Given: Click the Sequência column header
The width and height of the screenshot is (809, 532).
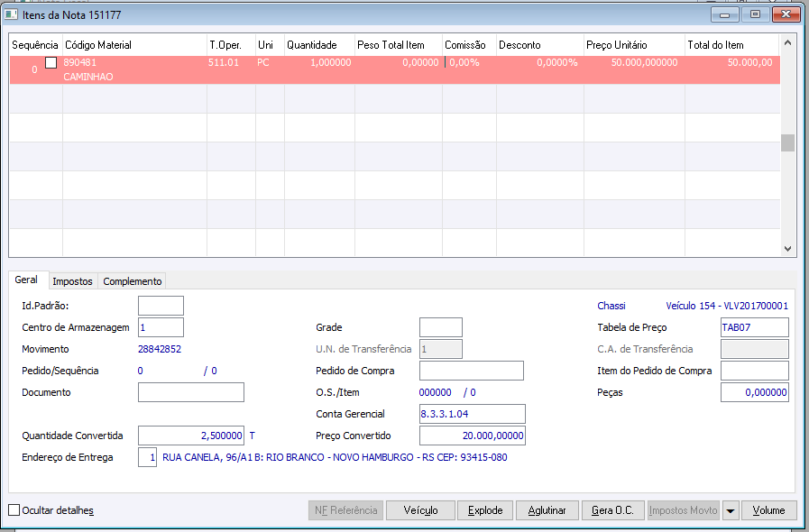Looking at the screenshot, I should pos(35,45).
